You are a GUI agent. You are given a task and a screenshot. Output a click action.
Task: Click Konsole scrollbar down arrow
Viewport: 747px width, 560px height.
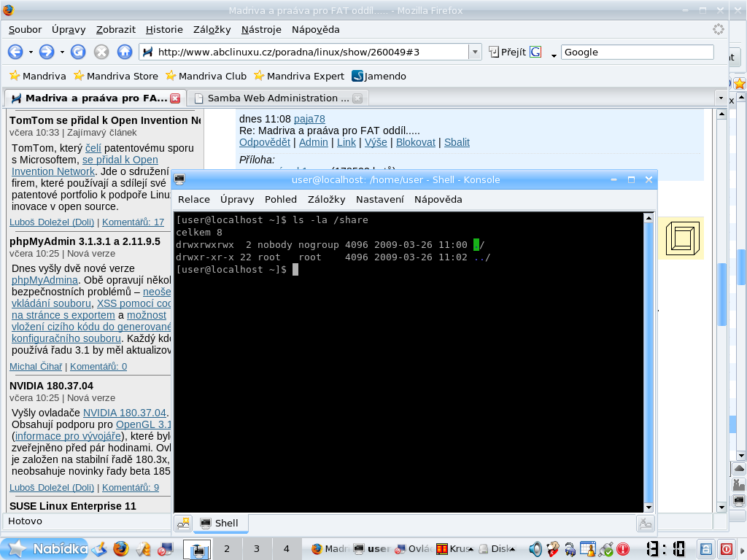point(648,507)
